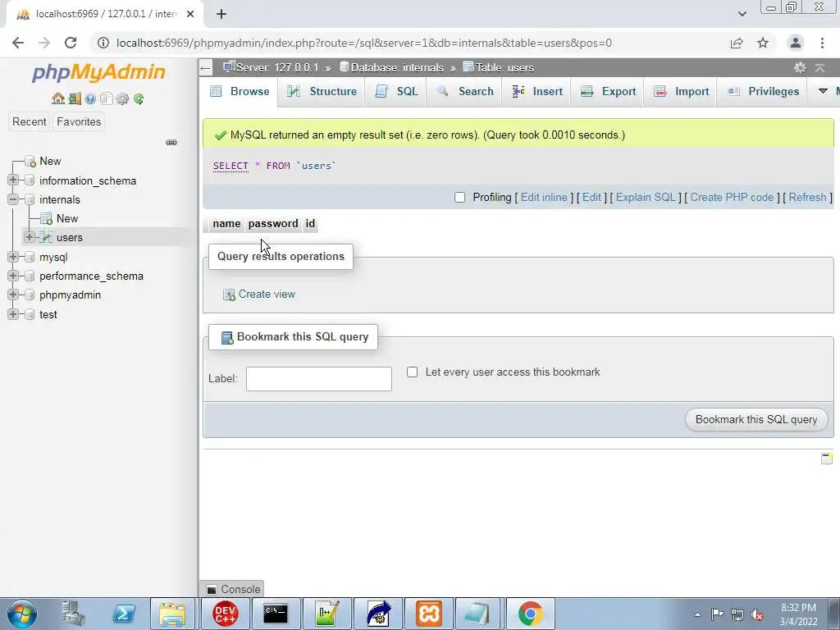This screenshot has height=630, width=840.
Task: Click New under internals database
Action: pos(67,218)
